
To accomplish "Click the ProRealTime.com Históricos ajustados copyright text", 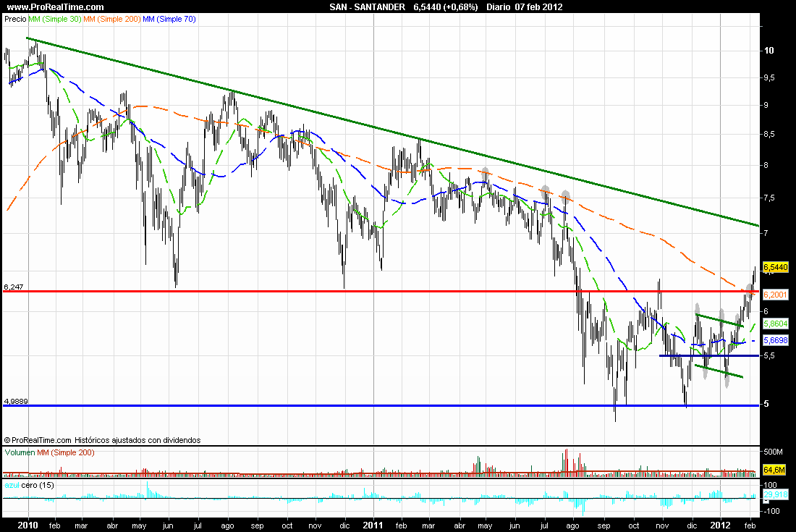I will pos(103,440).
